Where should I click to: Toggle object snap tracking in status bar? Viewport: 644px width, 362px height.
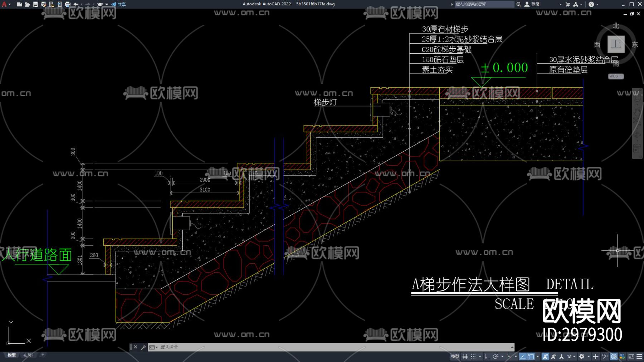523,356
